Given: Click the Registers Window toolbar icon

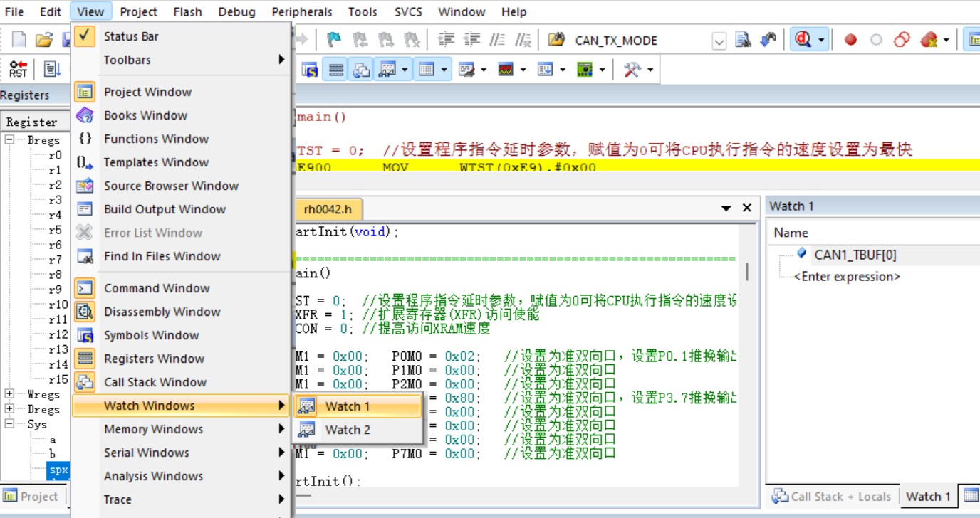Looking at the screenshot, I should tap(336, 69).
